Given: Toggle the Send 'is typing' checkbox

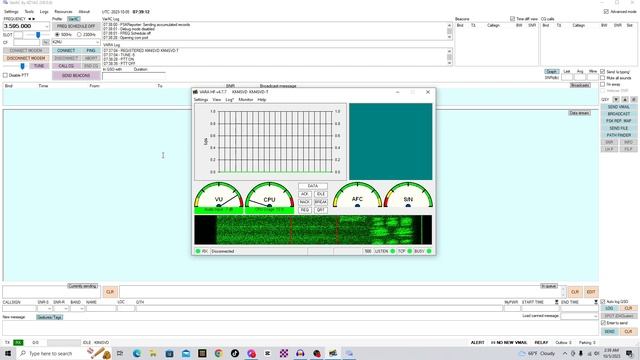Looking at the screenshot, I should 602,72.
